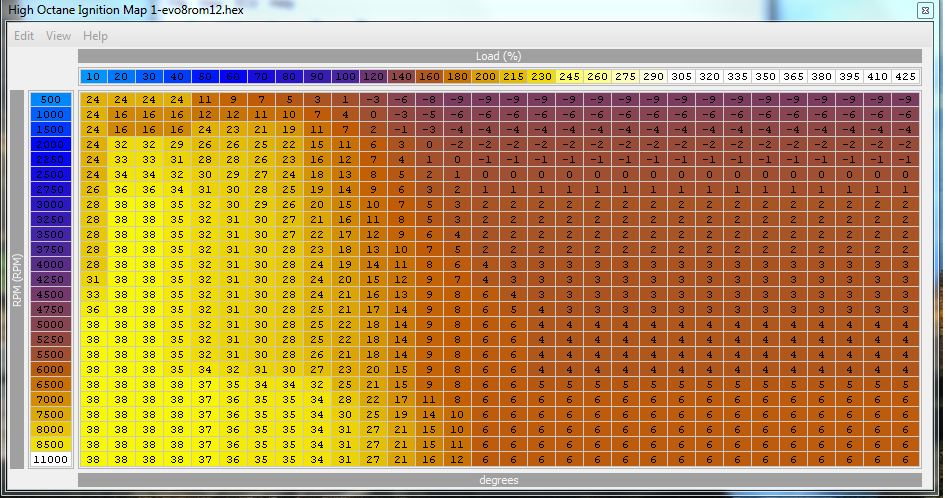Click the load column header 425
Viewport: 945px width, 498px height.
click(906, 77)
